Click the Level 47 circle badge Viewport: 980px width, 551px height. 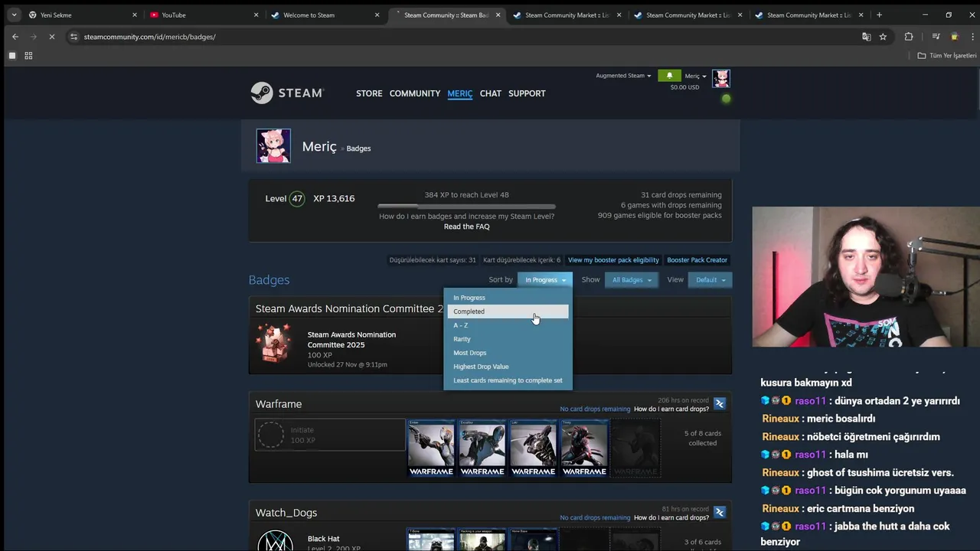coord(297,198)
